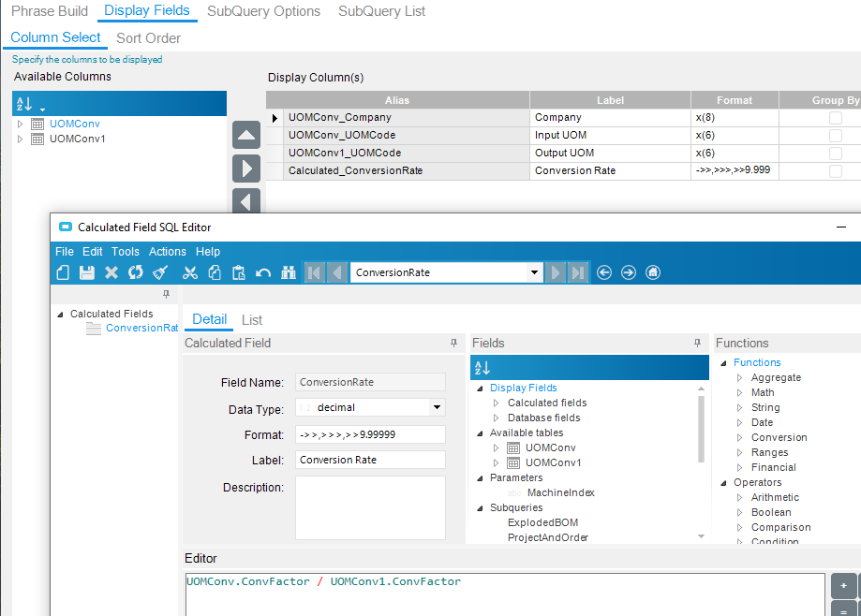Image resolution: width=861 pixels, height=616 pixels.
Task: Click the sort A-Z icon in Fields panel
Action: 482,368
